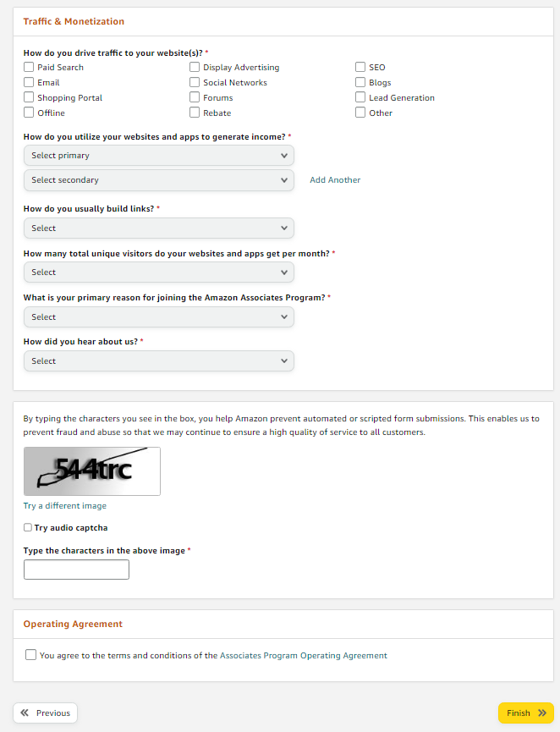Viewport: 560px width, 732px height.
Task: Open the link building methods dropdown
Action: pos(158,228)
